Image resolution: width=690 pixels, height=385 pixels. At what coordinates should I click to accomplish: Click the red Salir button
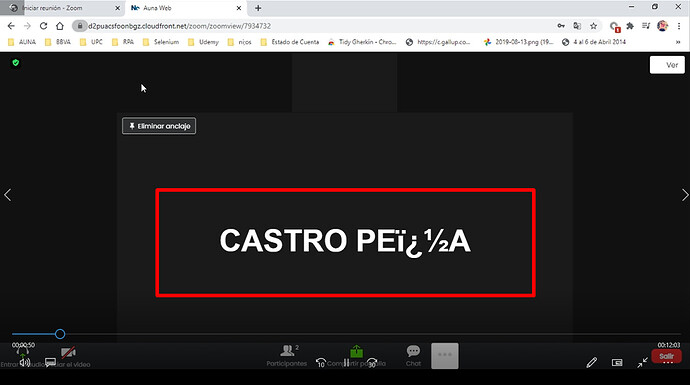tap(666, 356)
